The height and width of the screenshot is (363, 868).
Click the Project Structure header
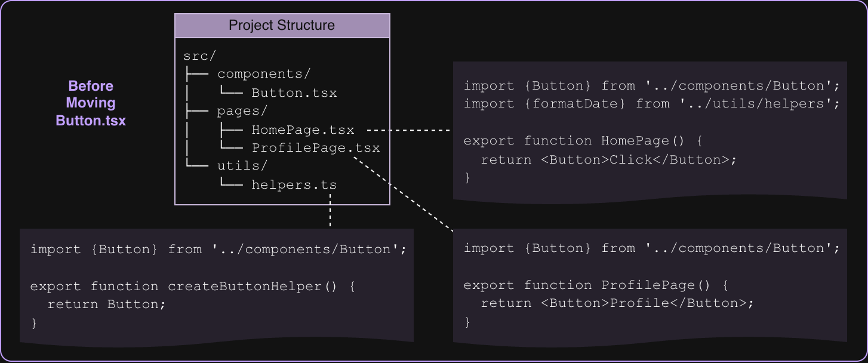tap(282, 26)
